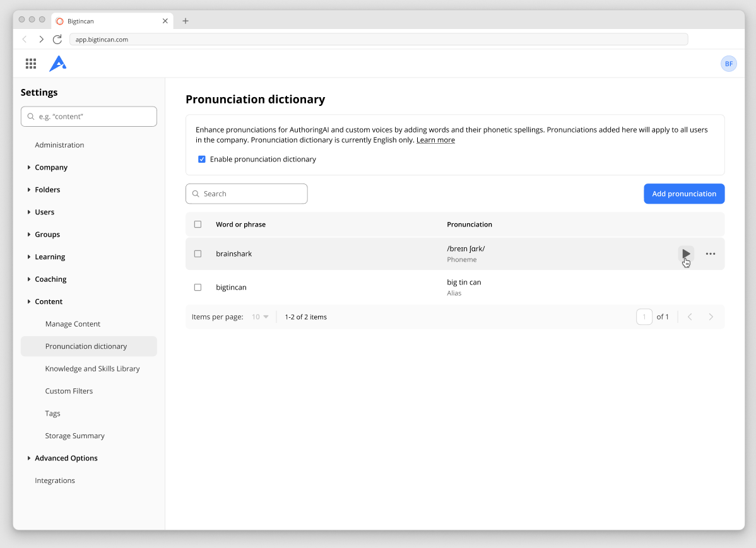The width and height of the screenshot is (756, 548).
Task: Expand the Learning settings section
Action: 29,257
